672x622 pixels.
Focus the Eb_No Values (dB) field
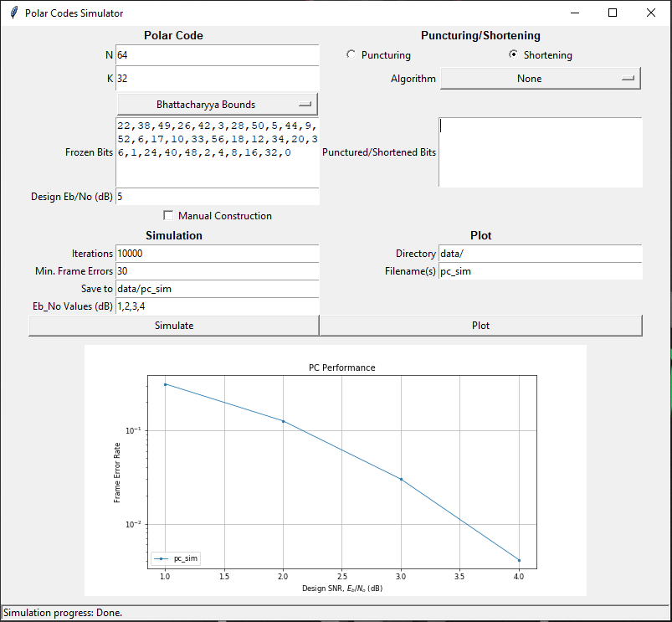tap(218, 306)
